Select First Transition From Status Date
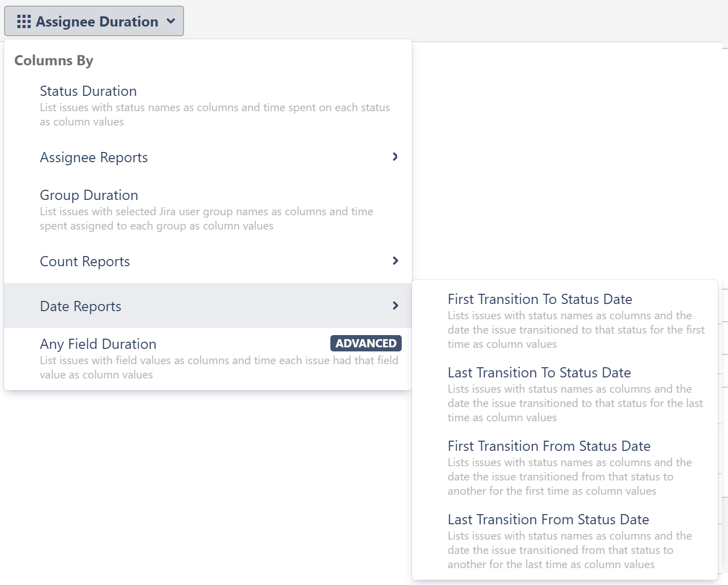Viewport: 728px width, 585px height. click(549, 446)
